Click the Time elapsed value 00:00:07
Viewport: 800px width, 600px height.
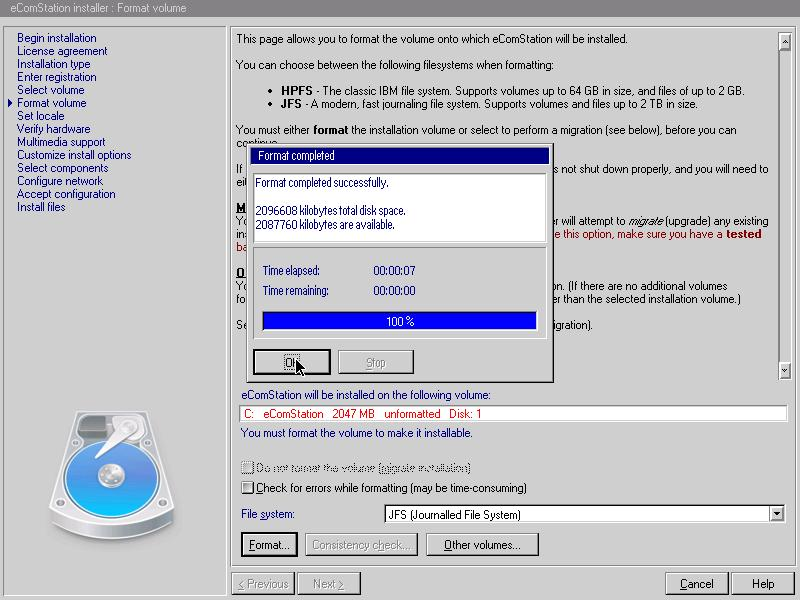394,270
